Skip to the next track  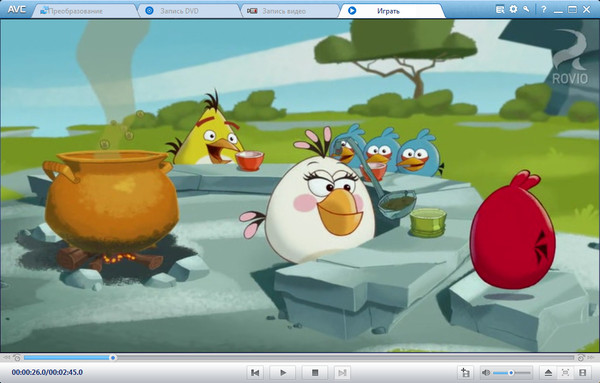point(342,372)
